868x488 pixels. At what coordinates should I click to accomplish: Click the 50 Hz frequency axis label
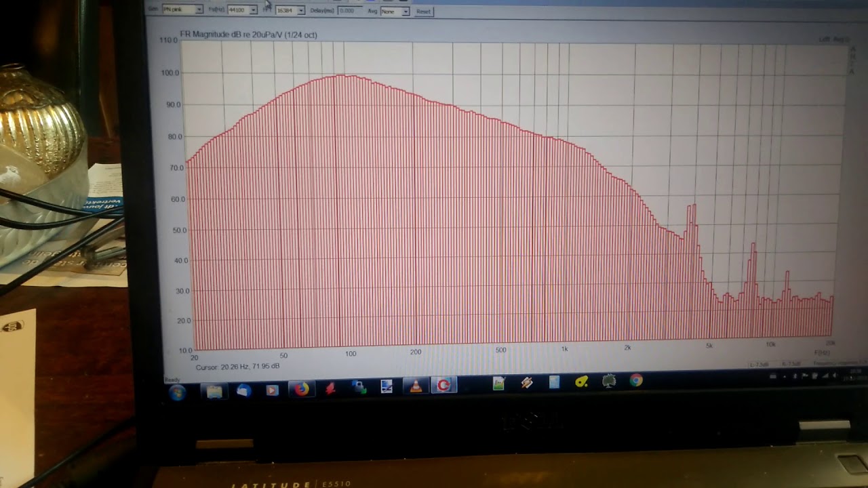click(x=283, y=355)
